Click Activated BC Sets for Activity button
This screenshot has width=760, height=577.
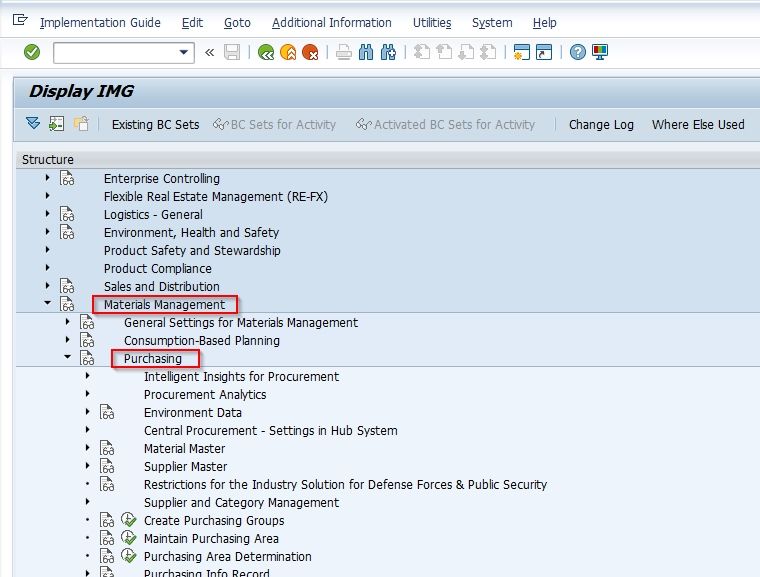(x=445, y=125)
